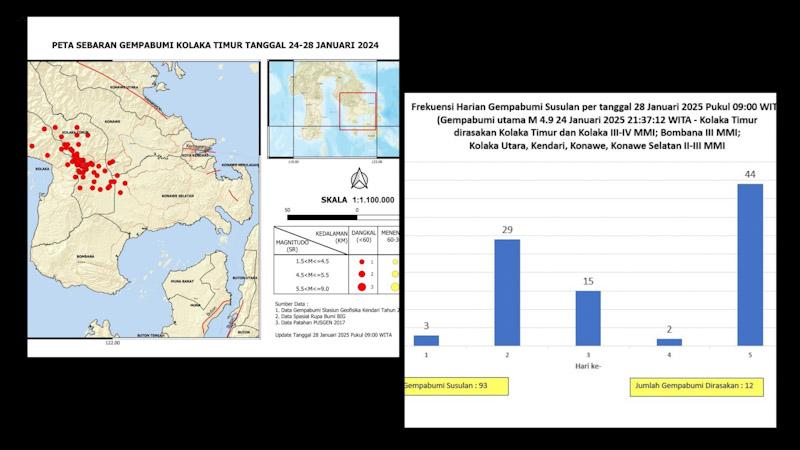Click the 122.00 longitude label below the map
Image resolution: width=800 pixels, height=450 pixels.
[x=113, y=343]
